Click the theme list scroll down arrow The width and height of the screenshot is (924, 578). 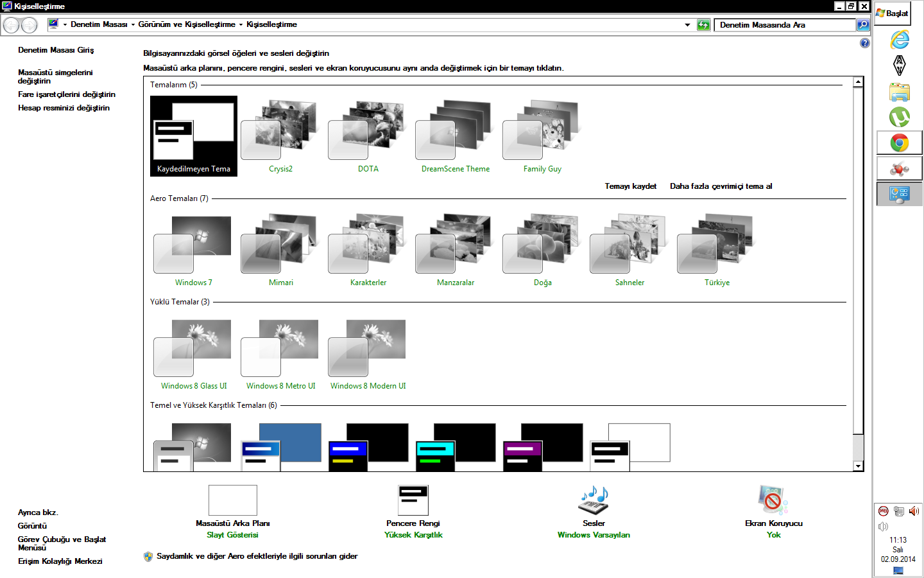click(x=858, y=466)
